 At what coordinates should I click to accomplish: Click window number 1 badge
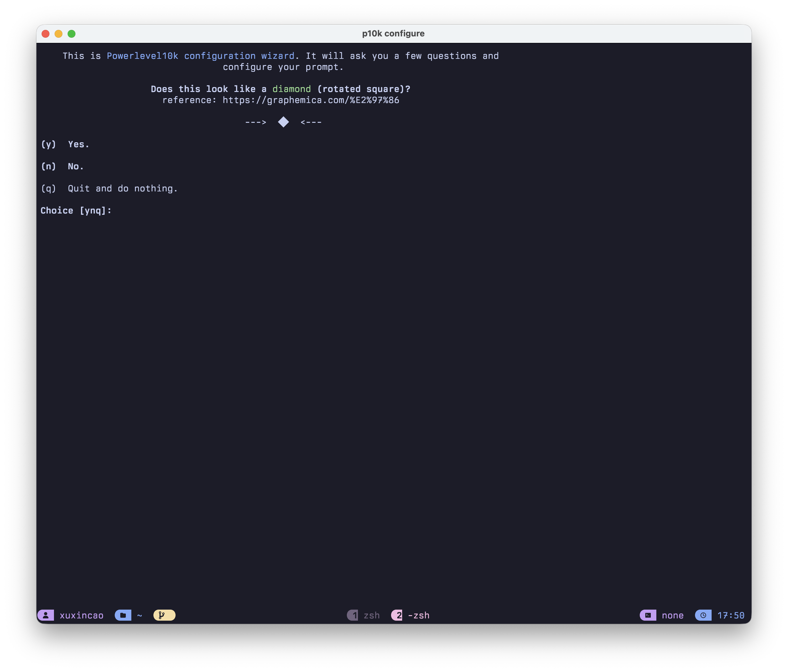[353, 615]
